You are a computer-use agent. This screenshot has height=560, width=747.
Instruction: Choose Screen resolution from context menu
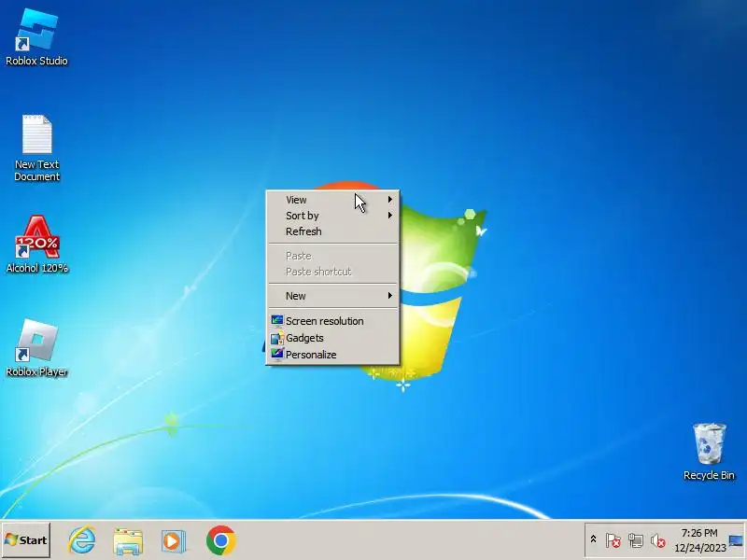click(332, 321)
